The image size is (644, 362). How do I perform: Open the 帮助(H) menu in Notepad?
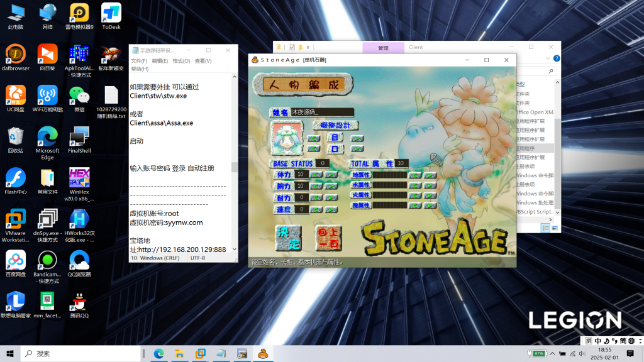pos(140,69)
